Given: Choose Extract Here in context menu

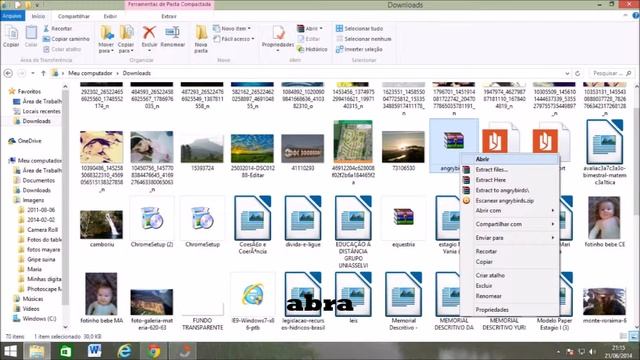Looking at the screenshot, I should coord(510,180).
